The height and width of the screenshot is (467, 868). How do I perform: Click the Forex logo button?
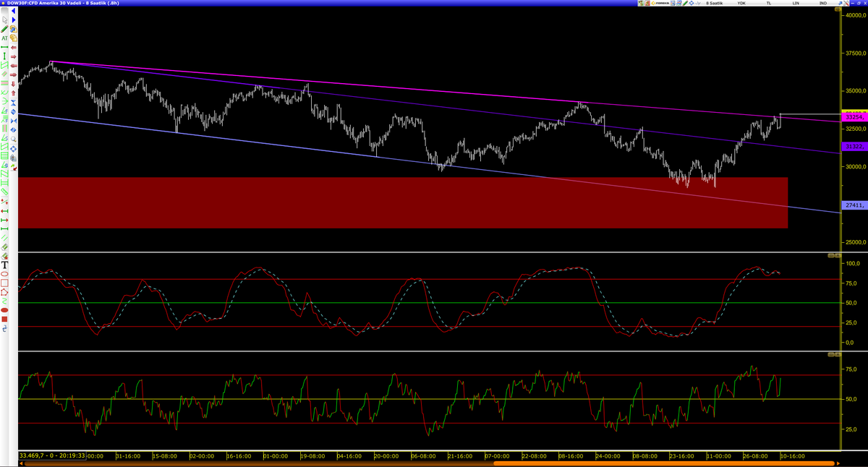tap(660, 4)
